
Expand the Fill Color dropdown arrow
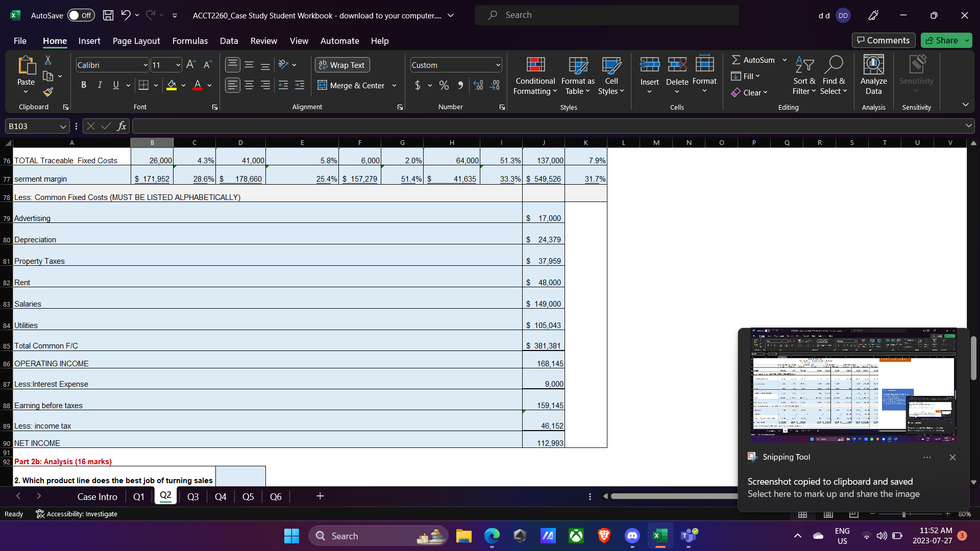coord(184,85)
